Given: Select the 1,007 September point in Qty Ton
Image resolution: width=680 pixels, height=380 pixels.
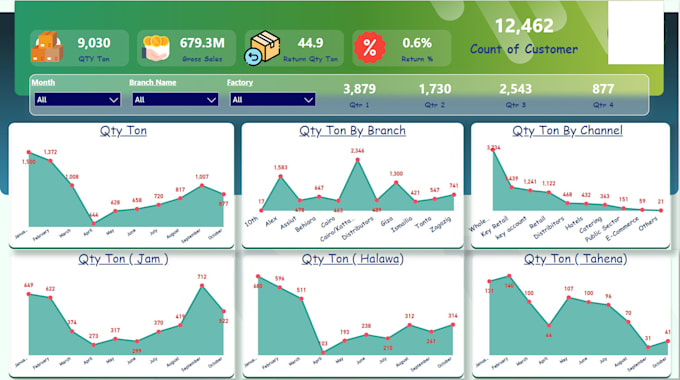Looking at the screenshot, I should pos(202,186).
